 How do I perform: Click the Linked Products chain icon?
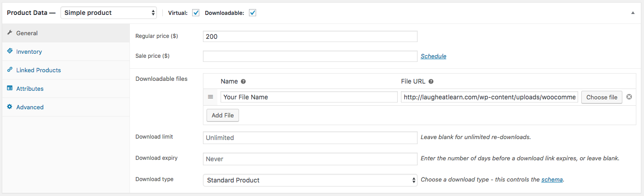9,70
